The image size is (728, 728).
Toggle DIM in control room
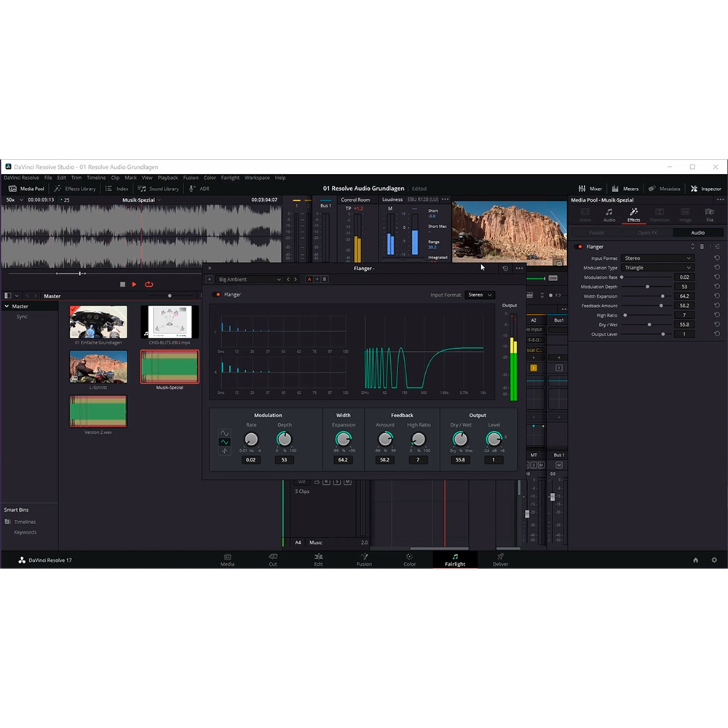tap(553, 278)
